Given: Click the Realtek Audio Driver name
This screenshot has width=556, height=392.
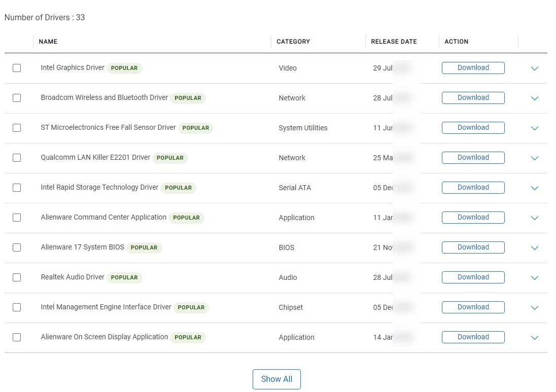Looking at the screenshot, I should coord(73,277).
